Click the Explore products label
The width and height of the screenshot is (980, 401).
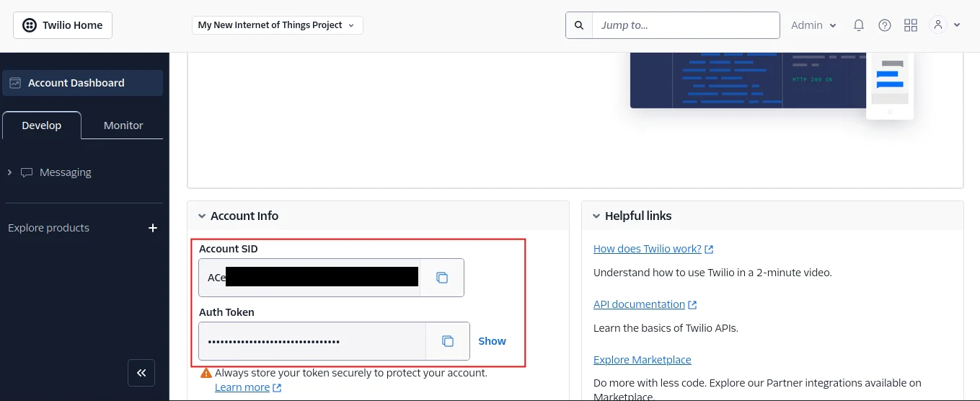[48, 228]
